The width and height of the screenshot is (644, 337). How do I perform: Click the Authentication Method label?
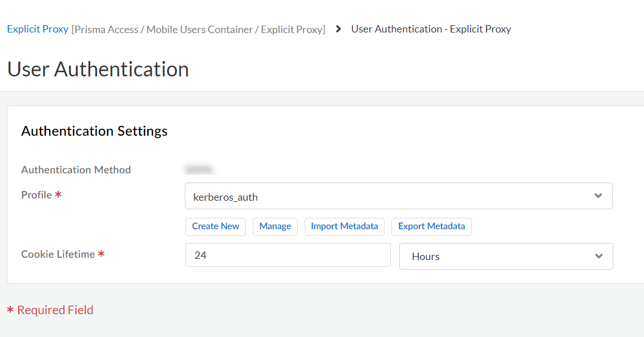[76, 170]
